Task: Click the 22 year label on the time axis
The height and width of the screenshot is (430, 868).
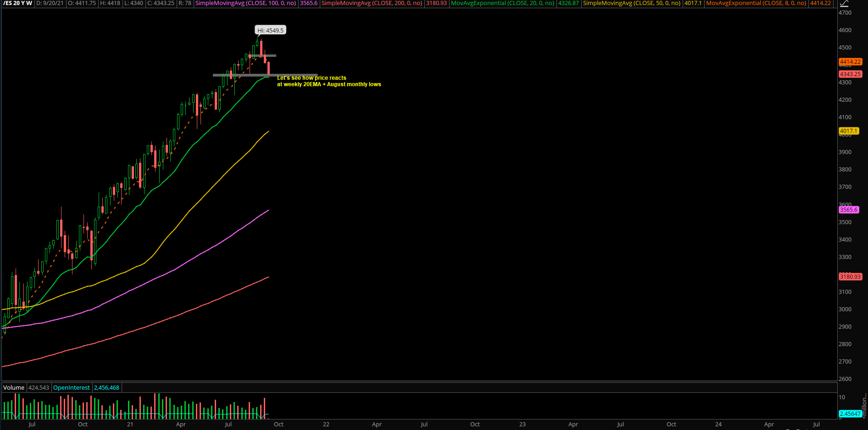Action: pyautogui.click(x=326, y=424)
